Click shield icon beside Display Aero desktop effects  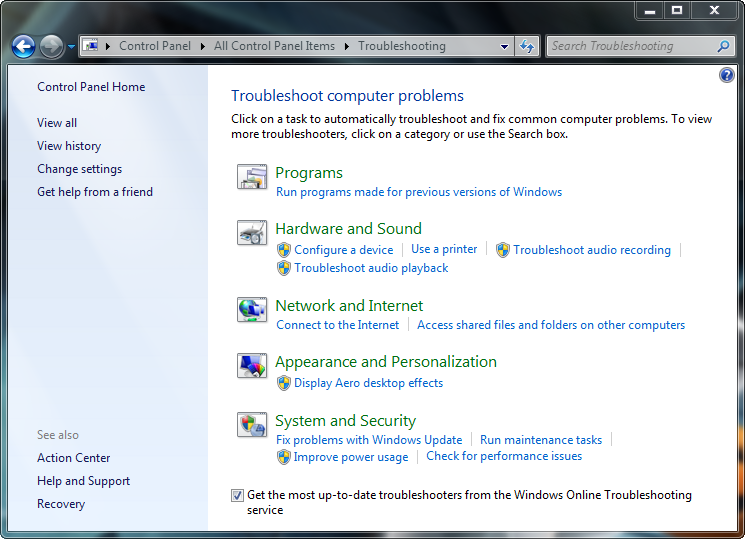click(x=284, y=383)
